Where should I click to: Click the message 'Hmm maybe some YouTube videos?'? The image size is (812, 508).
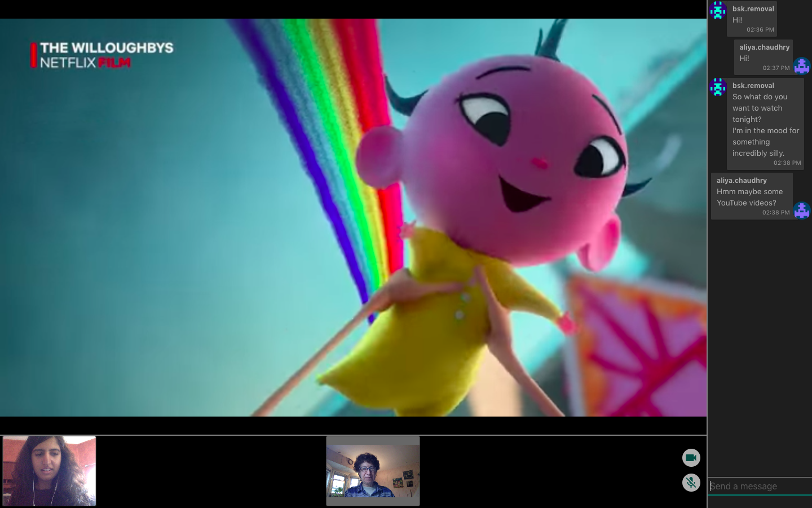749,197
